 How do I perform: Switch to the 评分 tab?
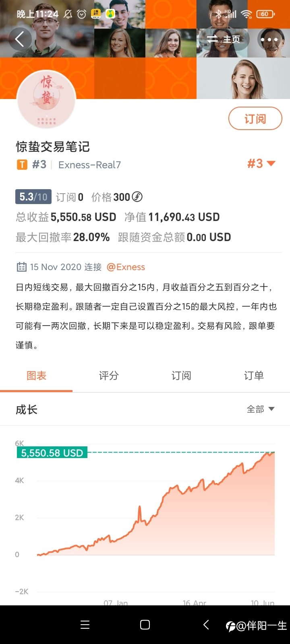[109, 376]
